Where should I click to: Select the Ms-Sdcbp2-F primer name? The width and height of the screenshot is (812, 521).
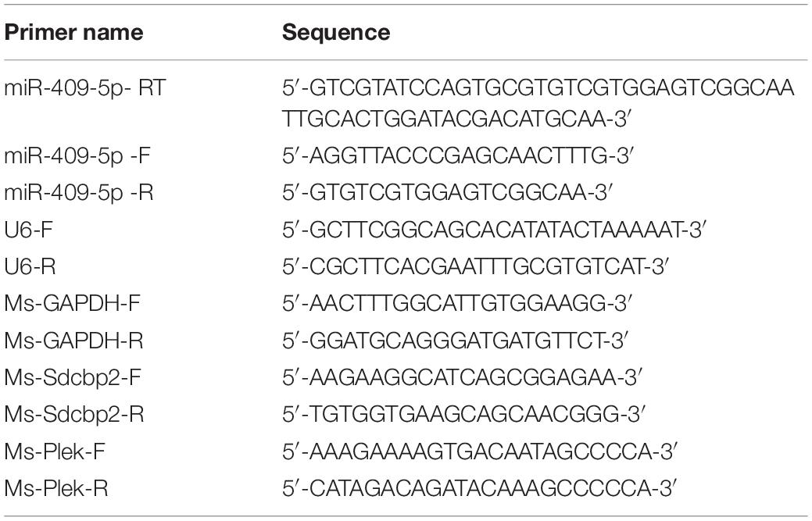[73, 377]
